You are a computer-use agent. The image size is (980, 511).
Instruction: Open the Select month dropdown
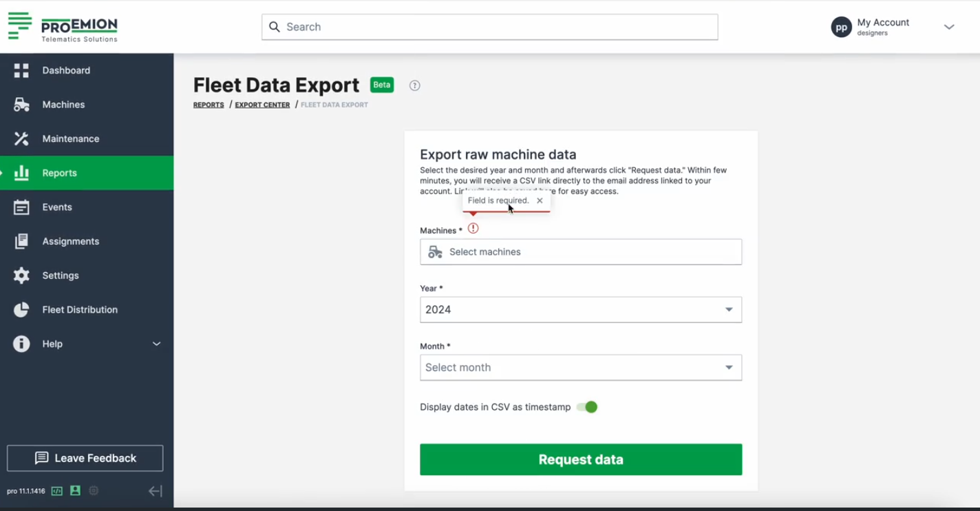(x=580, y=368)
